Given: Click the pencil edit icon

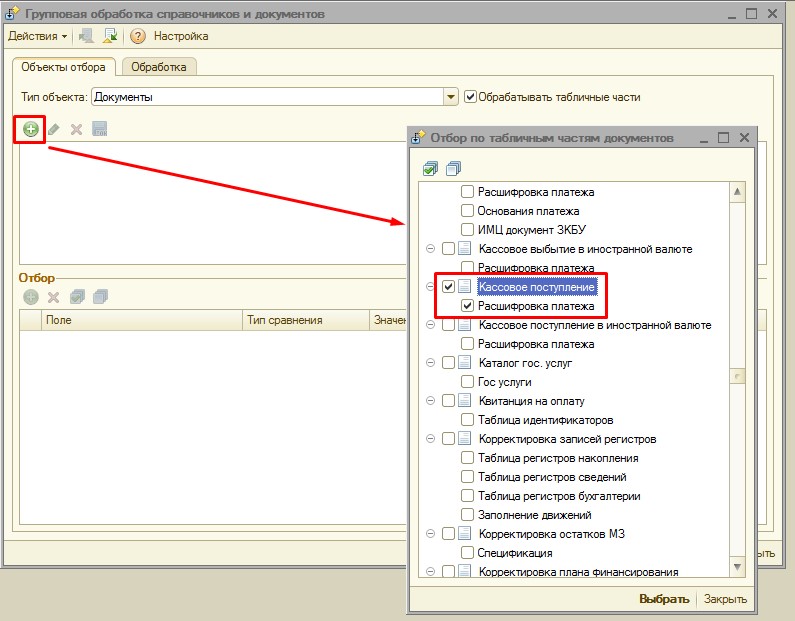Looking at the screenshot, I should [x=54, y=129].
